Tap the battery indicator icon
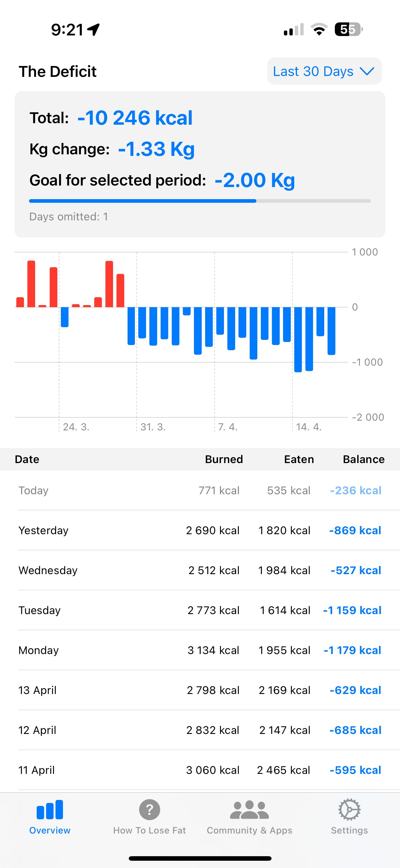 point(348,30)
